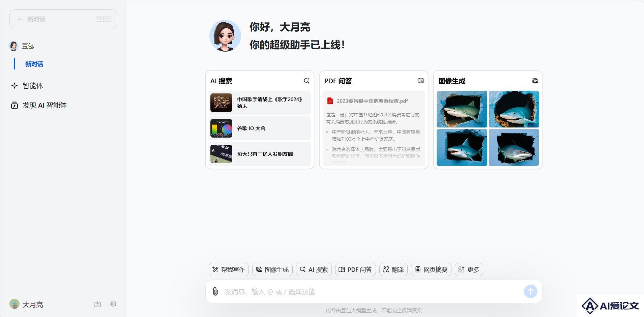Open 智能体 in the sidebar

click(33, 86)
